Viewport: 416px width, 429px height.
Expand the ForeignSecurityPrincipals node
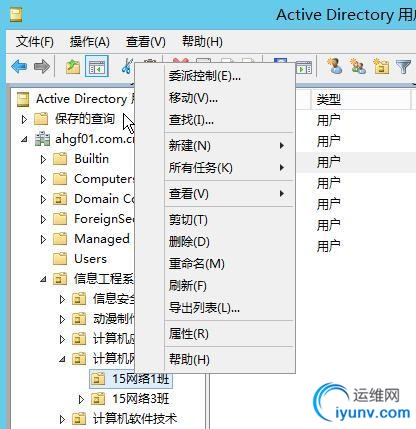click(43, 219)
